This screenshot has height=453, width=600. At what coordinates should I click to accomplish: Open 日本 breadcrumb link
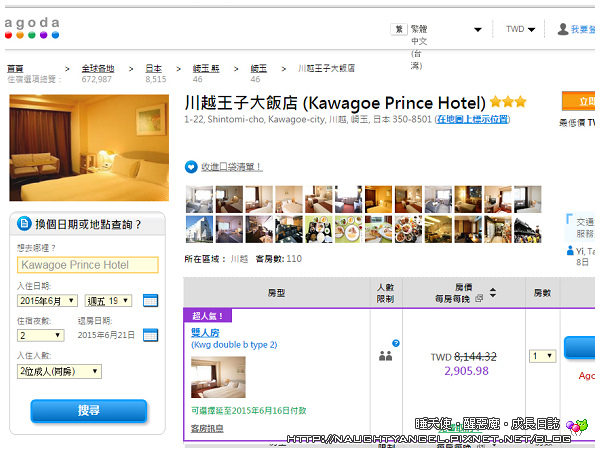153,68
